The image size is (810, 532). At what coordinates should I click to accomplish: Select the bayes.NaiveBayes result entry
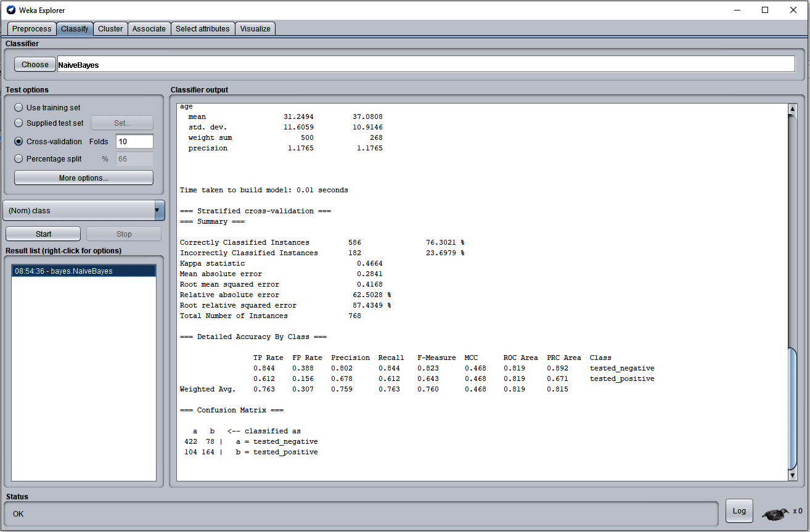coord(84,271)
